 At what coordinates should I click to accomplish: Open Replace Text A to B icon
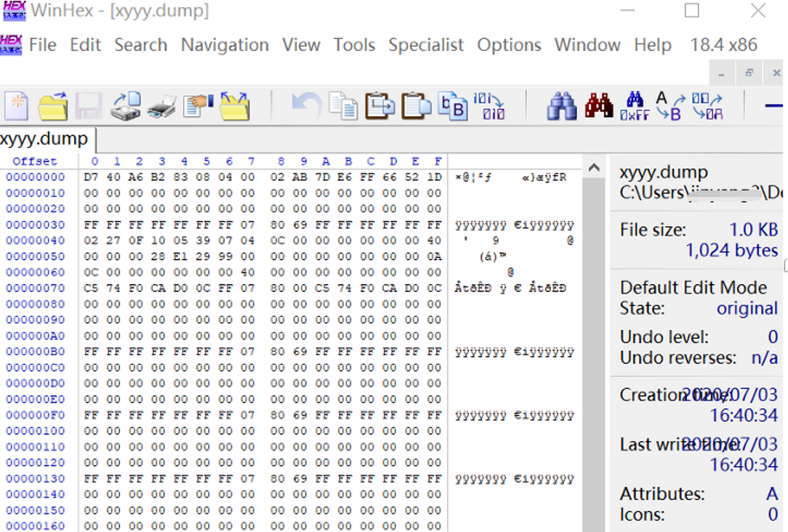(670, 106)
